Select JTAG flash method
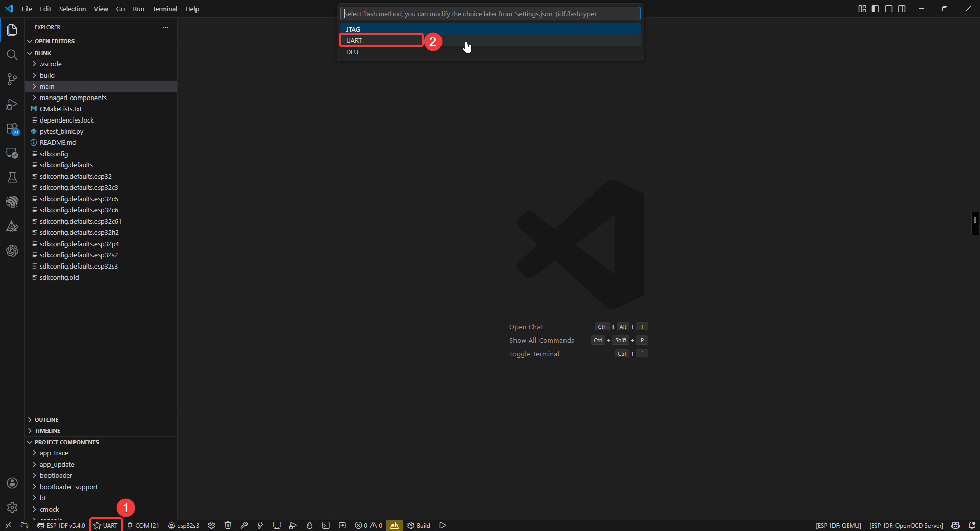Viewport: 980px width, 531px height. click(490, 29)
